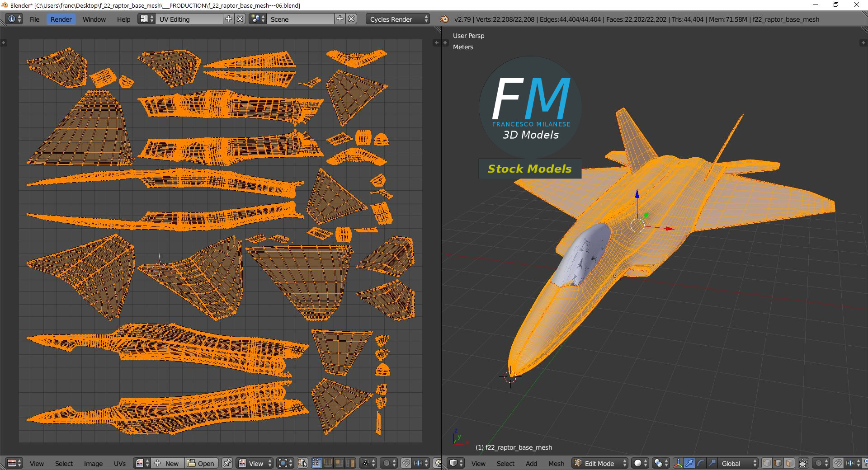The width and height of the screenshot is (868, 470).
Task: Open the Render menu
Action: point(61,19)
